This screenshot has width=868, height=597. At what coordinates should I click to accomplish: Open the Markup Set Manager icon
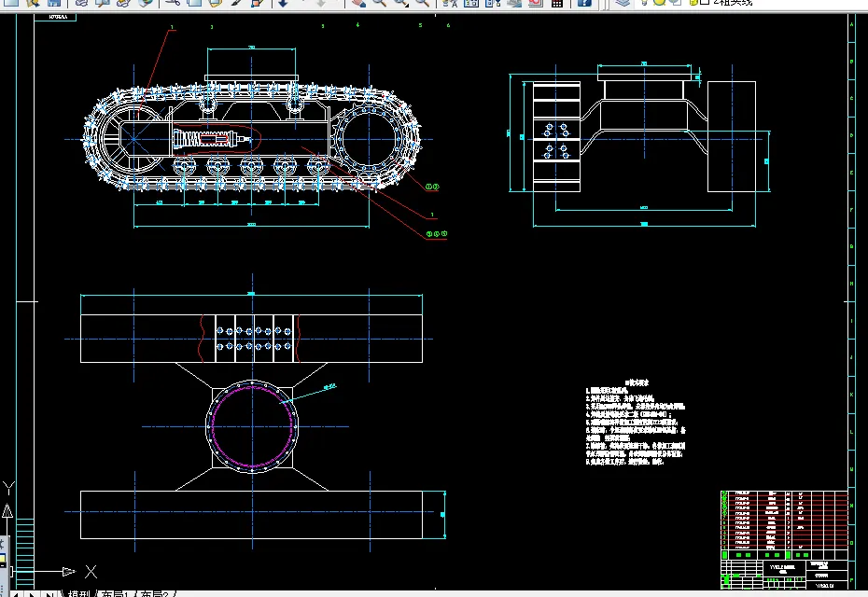pyautogui.click(x=536, y=2)
